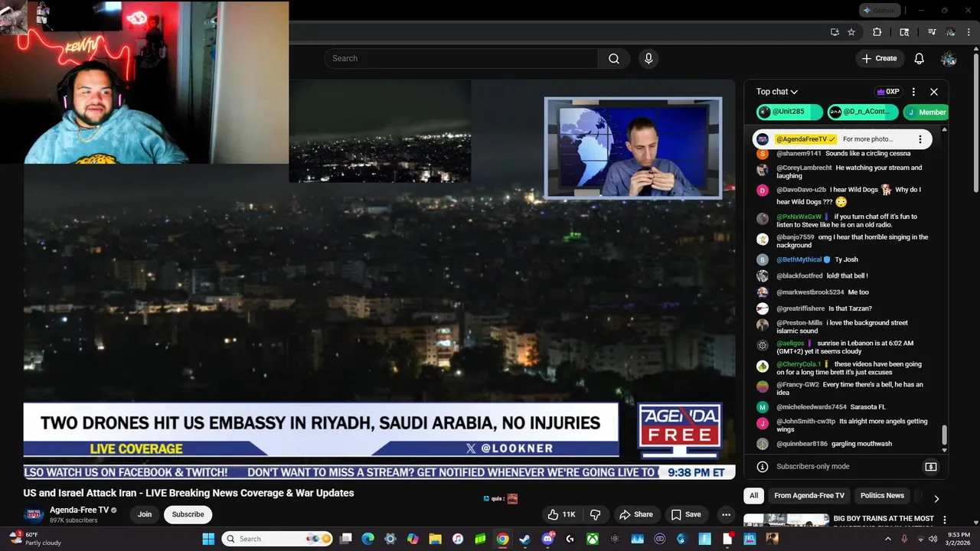Image resolution: width=980 pixels, height=551 pixels.
Task: Open BIG BOY TRAINS video options menu
Action: click(944, 520)
